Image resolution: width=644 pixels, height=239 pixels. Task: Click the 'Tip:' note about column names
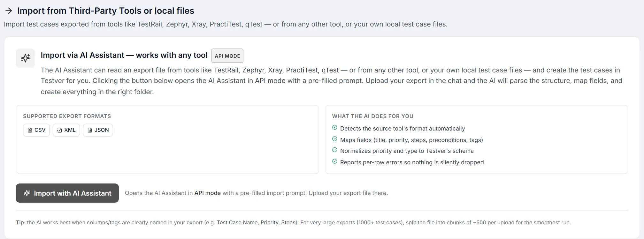click(293, 222)
